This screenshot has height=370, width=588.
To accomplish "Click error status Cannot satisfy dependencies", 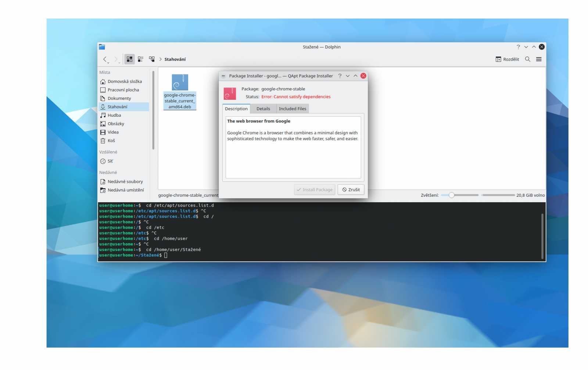I will click(296, 97).
